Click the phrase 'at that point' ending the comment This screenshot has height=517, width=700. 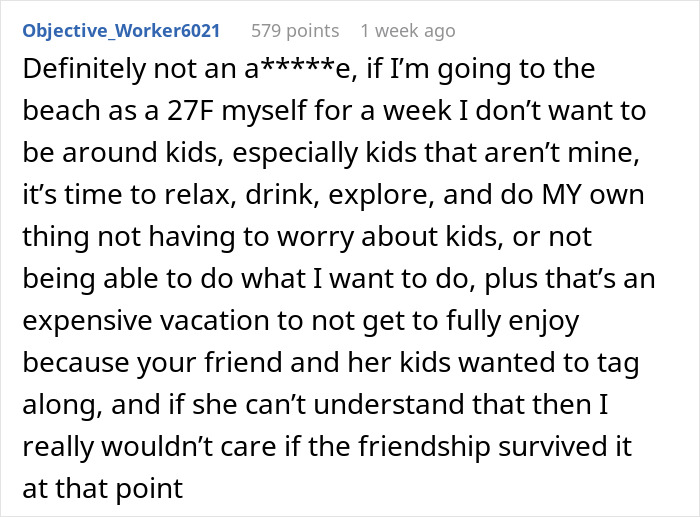click(103, 488)
